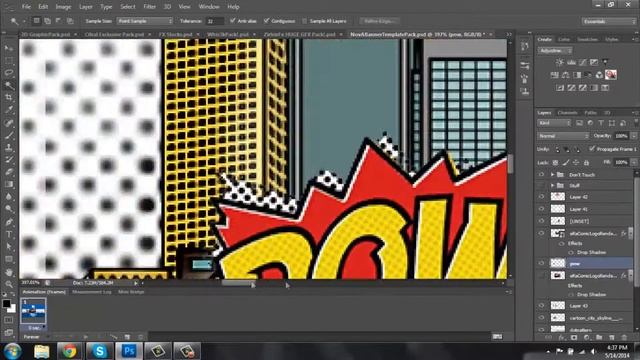Select the Eyedropper tool
Image resolution: width=640 pixels, height=360 pixels.
click(x=9, y=110)
